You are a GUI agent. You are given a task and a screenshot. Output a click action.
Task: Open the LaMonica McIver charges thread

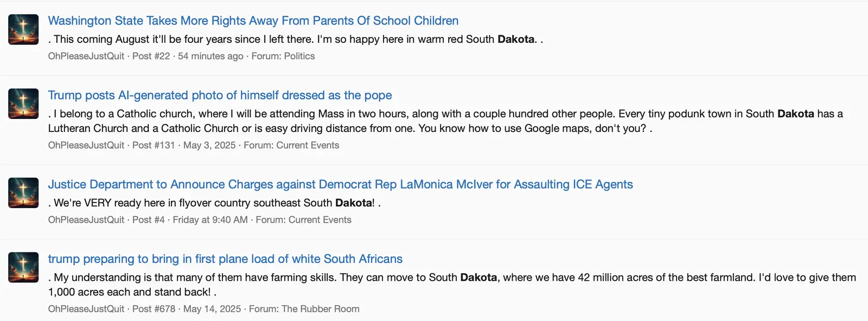[340, 184]
